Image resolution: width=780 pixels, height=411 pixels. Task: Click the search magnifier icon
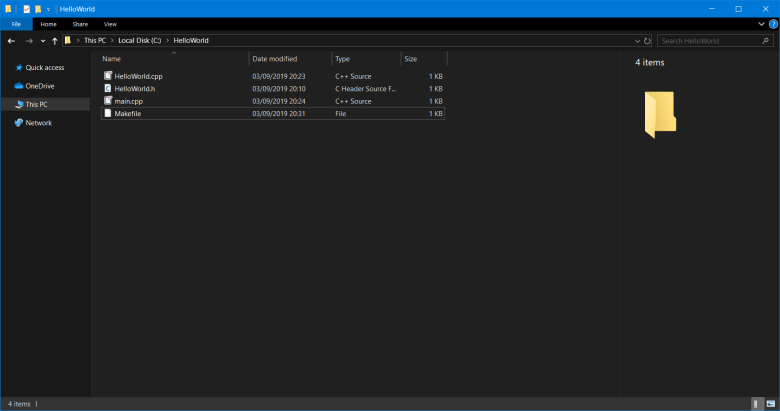point(766,41)
